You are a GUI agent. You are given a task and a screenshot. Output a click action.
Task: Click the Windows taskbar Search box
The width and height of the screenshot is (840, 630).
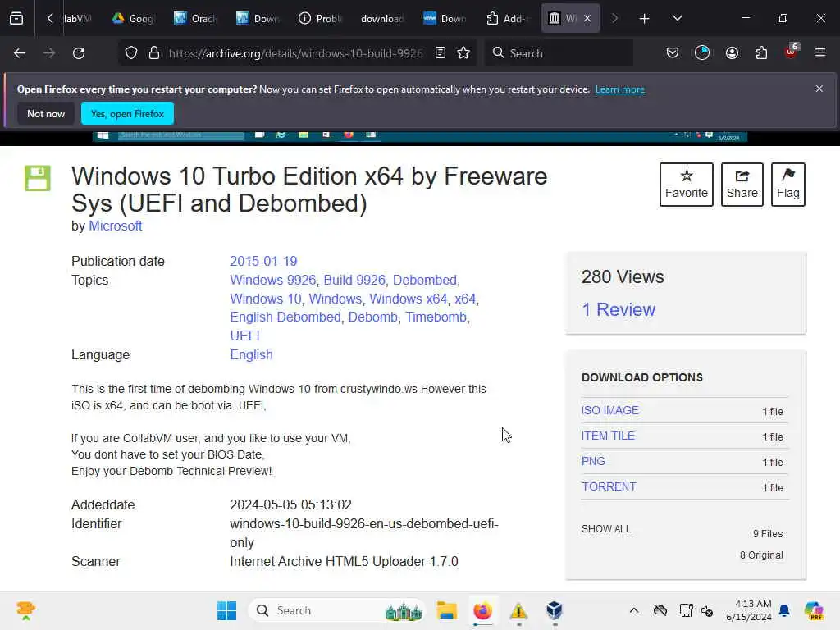pyautogui.click(x=336, y=610)
